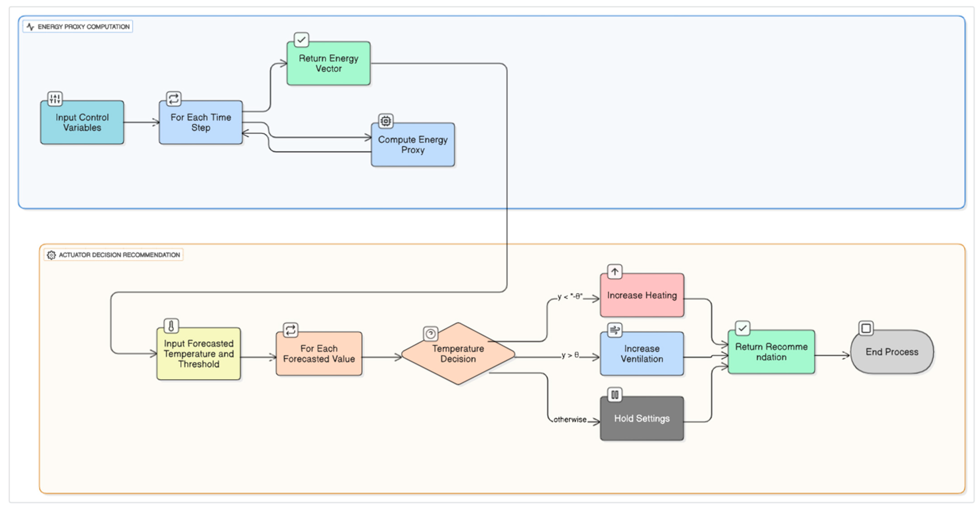
Task: Click the Energy Proxy Computation group label
Action: (78, 27)
